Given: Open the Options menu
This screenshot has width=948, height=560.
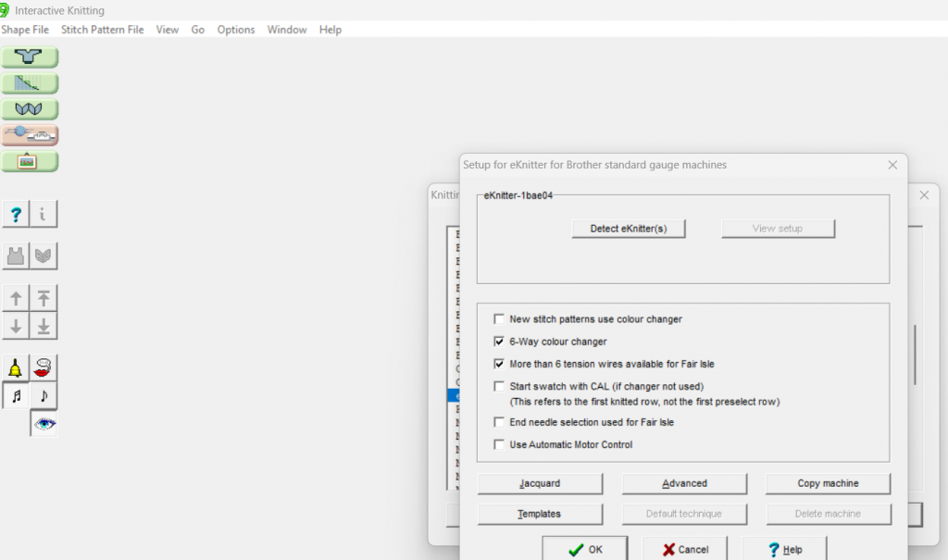Looking at the screenshot, I should 236,30.
